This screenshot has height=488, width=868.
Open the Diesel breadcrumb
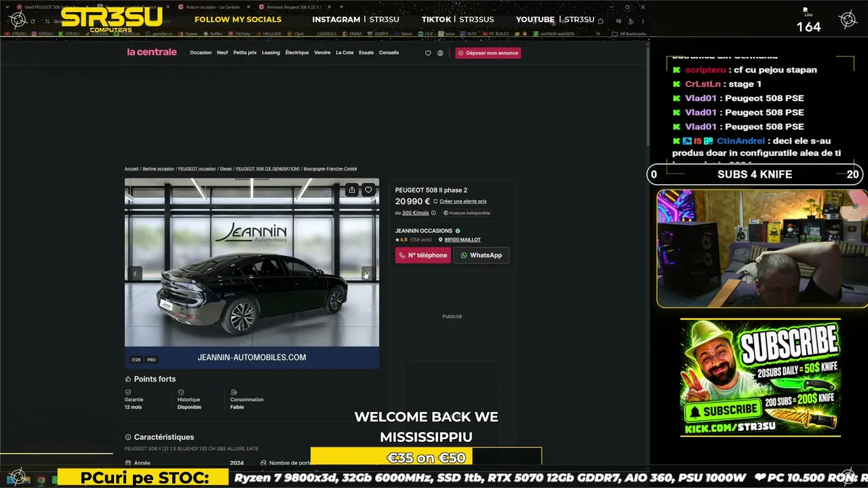pyautogui.click(x=226, y=169)
